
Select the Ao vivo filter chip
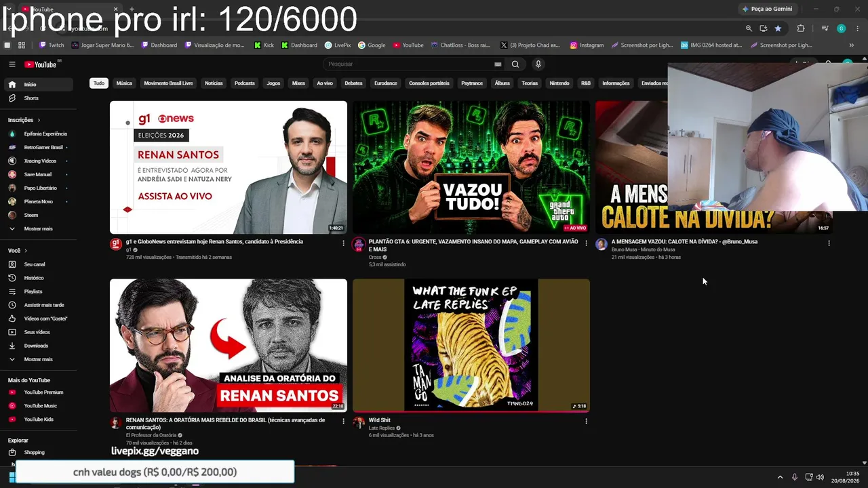325,83
